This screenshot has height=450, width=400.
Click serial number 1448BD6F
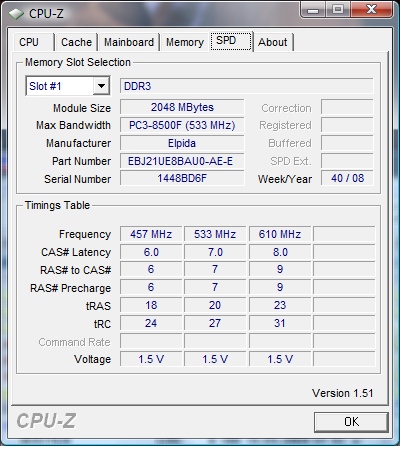pos(182,178)
